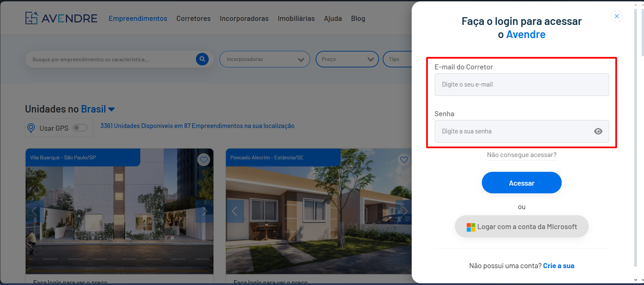Open Empreendimentos menu item
This screenshot has height=285, width=644.
[x=138, y=19]
